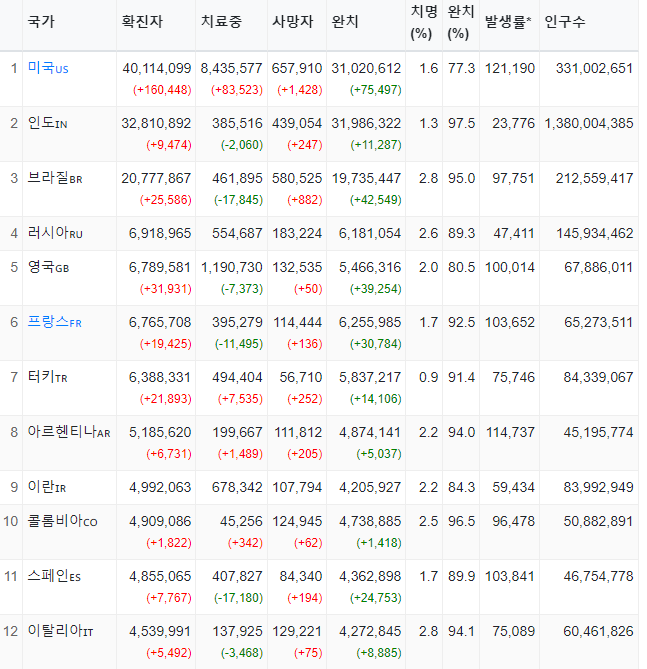
Task: Click Argentina confirmed cases 5,185,620
Action: (160, 433)
